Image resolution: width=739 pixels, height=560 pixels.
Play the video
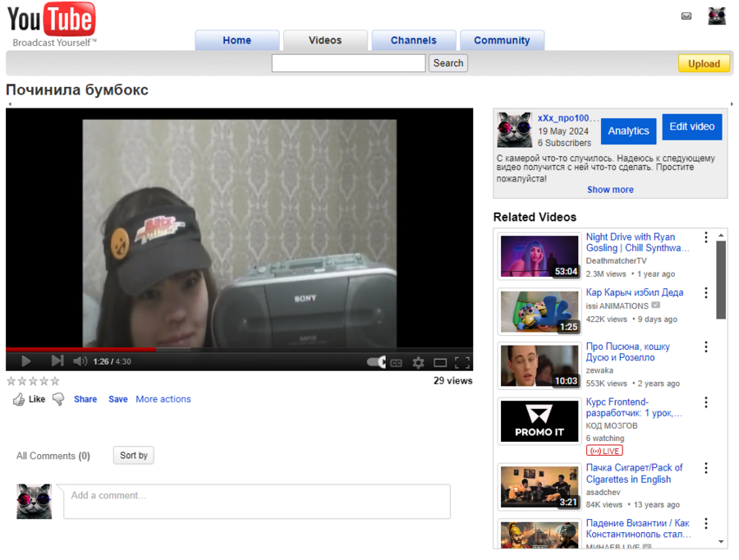[26, 361]
